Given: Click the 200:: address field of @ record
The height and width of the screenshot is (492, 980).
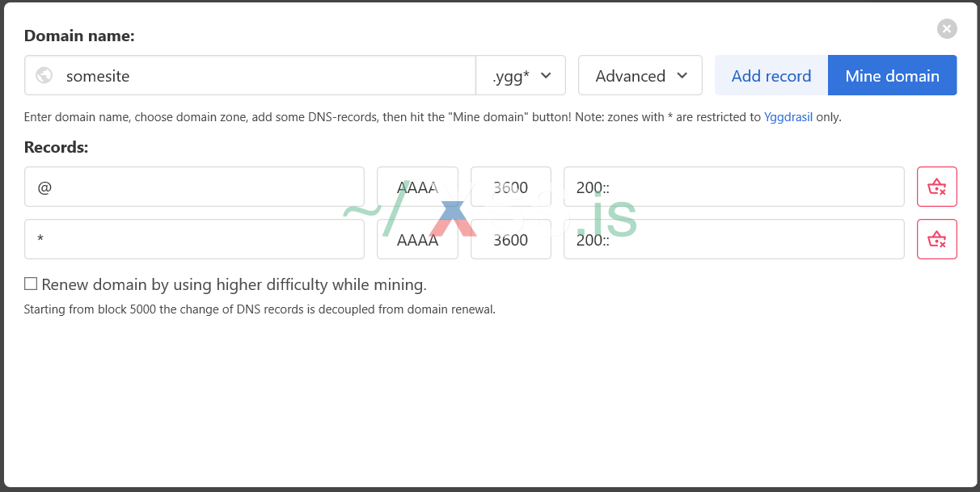Looking at the screenshot, I should pos(733,187).
